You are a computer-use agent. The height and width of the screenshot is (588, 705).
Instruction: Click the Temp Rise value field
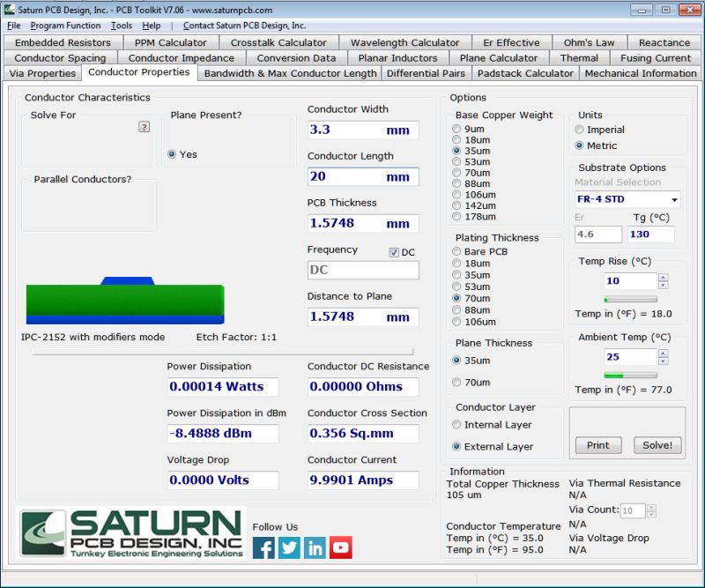630,281
